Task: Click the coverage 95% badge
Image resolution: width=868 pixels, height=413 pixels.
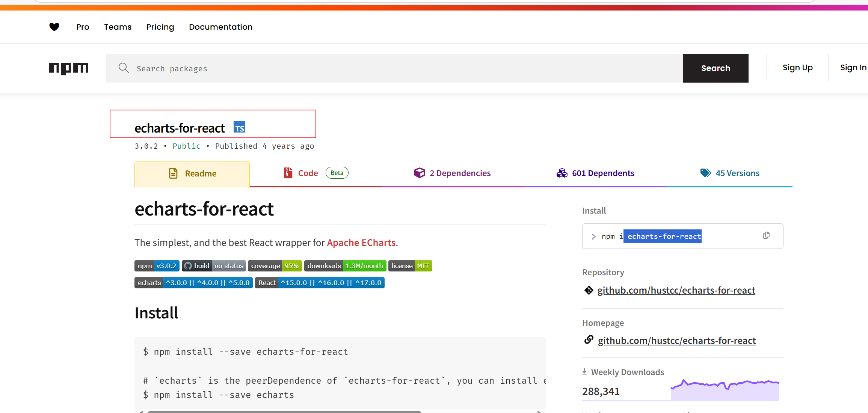Action: click(x=275, y=266)
